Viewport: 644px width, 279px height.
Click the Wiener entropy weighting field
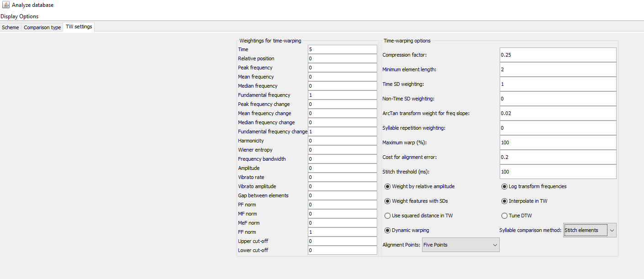pyautogui.click(x=342, y=150)
